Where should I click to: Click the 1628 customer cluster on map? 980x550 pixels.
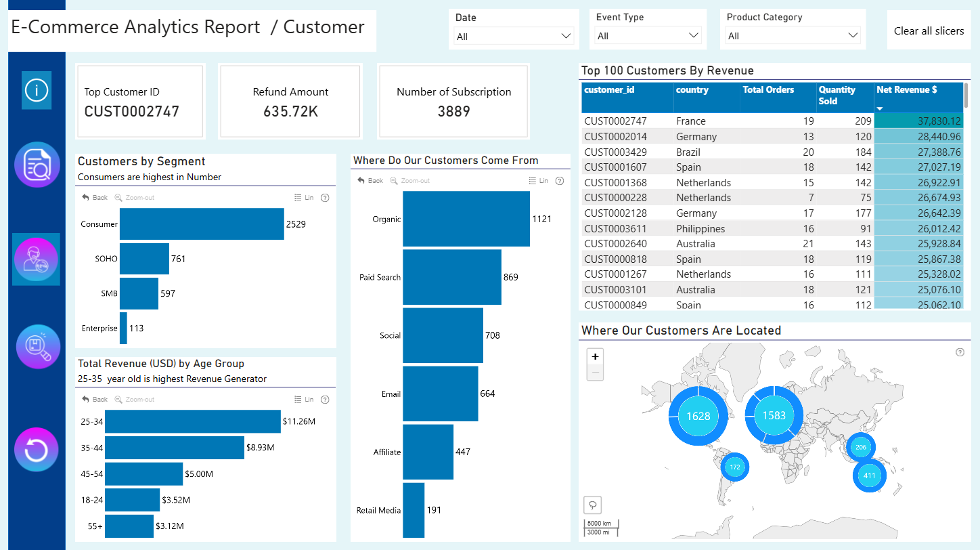[698, 416]
